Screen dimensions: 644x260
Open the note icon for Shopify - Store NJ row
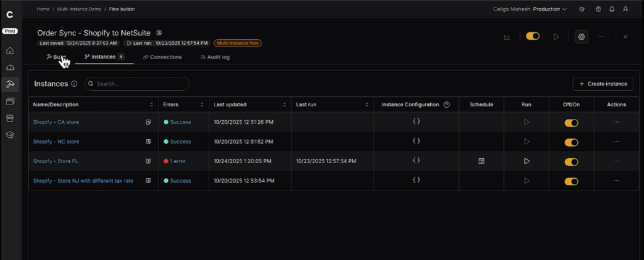tap(148, 181)
